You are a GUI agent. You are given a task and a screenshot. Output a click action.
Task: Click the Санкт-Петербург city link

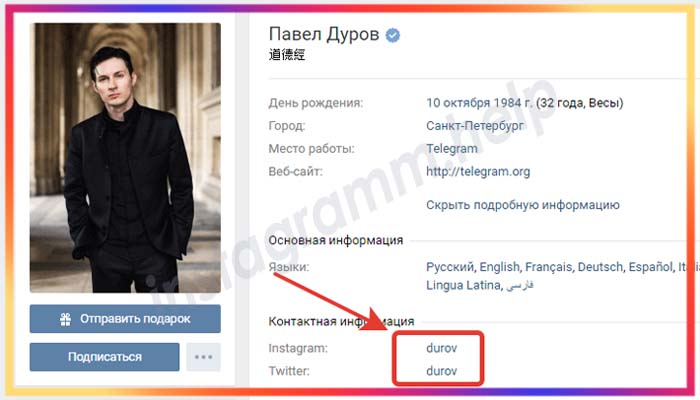(x=475, y=125)
